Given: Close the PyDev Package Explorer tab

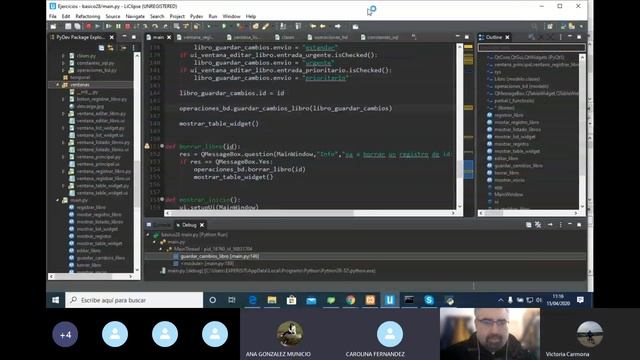Looking at the screenshot, I should point(111,37).
